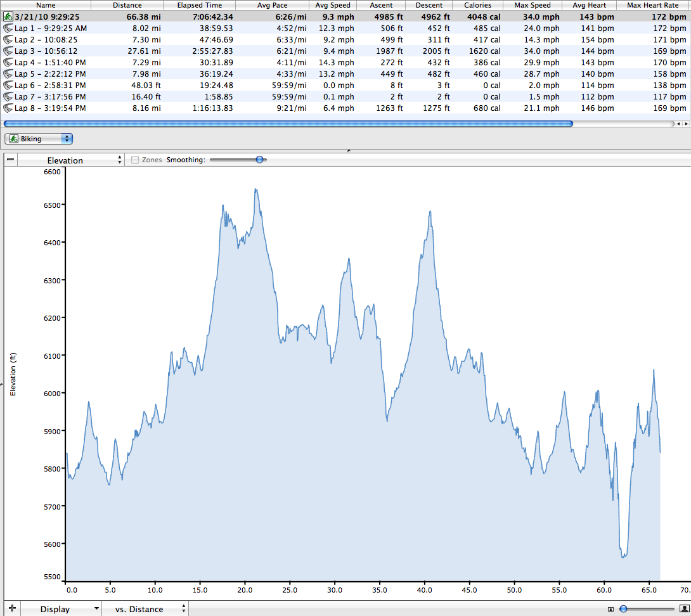Click the scrollbar right arrow beside the lap table
This screenshot has width=691, height=616.
(x=685, y=124)
